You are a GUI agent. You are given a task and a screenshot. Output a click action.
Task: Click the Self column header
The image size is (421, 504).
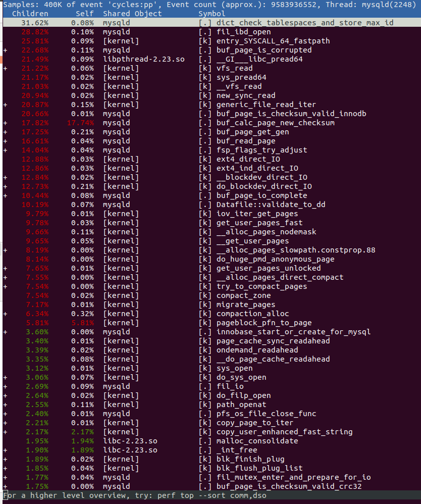pos(84,14)
